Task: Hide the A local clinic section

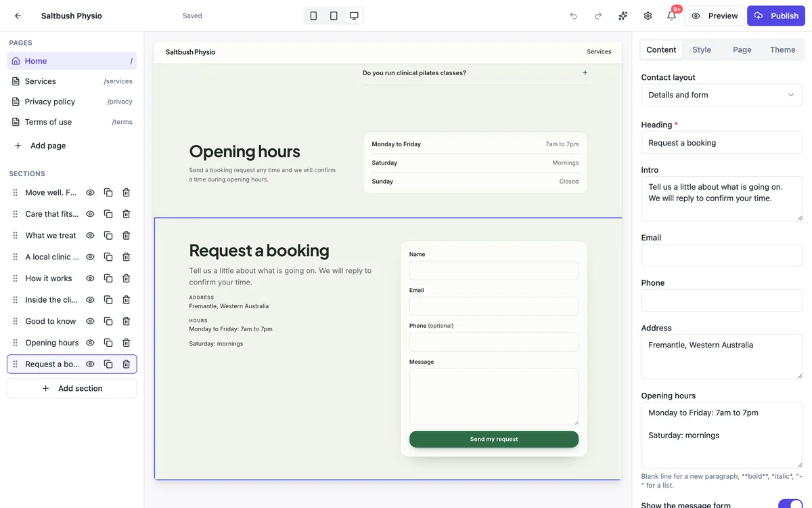Action: coord(90,257)
